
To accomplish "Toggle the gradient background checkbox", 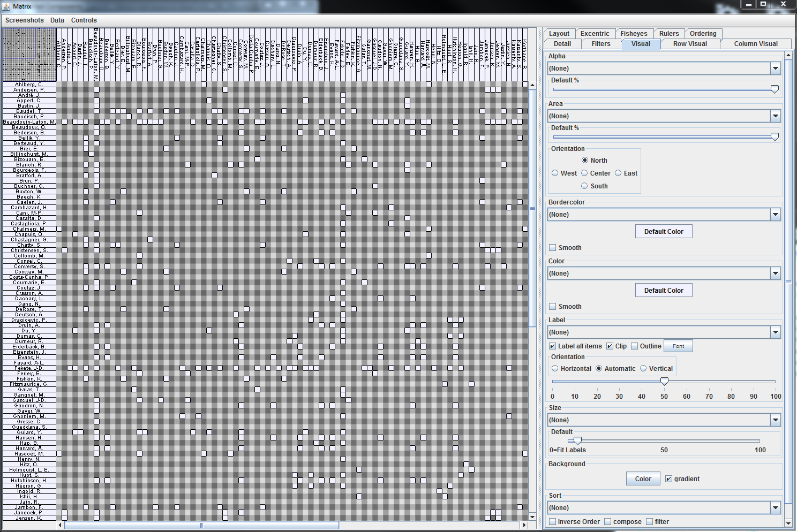I will point(668,479).
